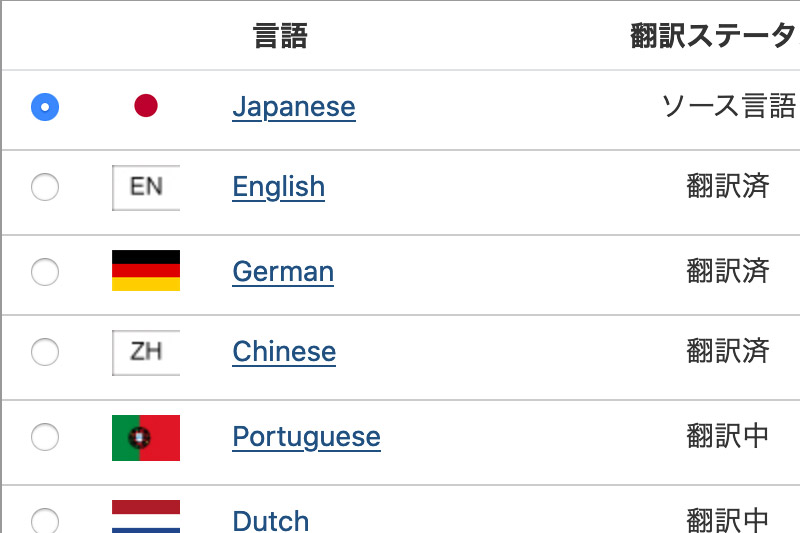Click the EN language badge icon
Viewport: 800px width, 533px height.
[146, 187]
